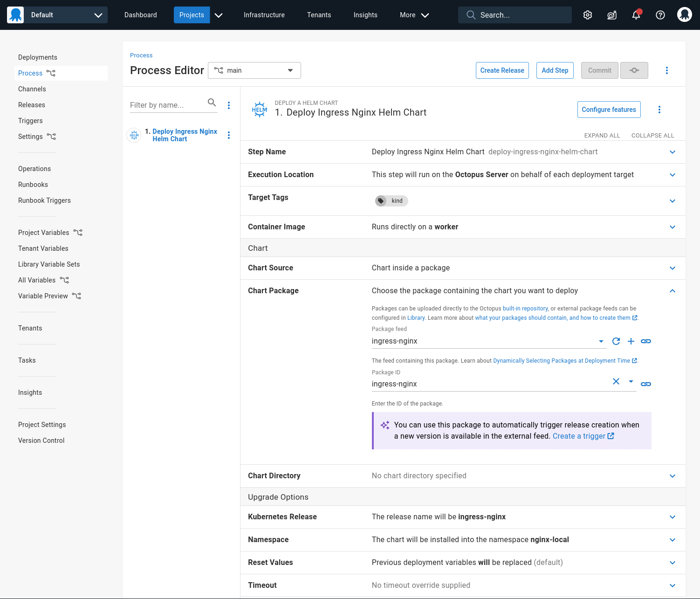Click the branch icon beside Process in sidebar
Screen dimensions: 700x599
pyautogui.click(x=51, y=73)
